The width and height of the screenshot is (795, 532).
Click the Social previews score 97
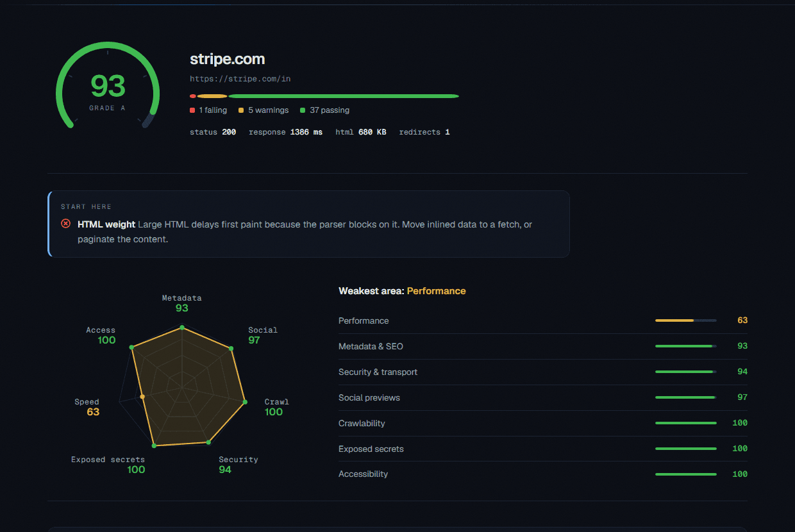point(742,397)
